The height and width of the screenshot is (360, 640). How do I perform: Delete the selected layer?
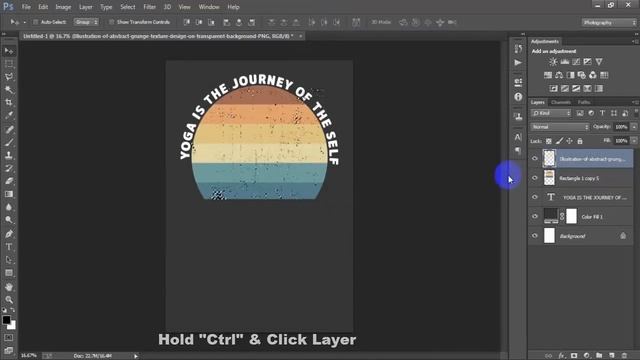624,356
